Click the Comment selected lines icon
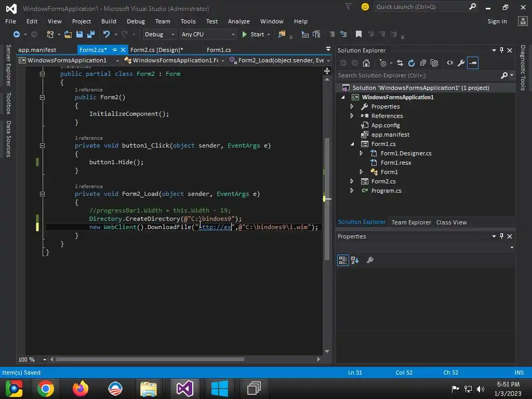Viewport: 532px width, 399px height. (x=332, y=34)
